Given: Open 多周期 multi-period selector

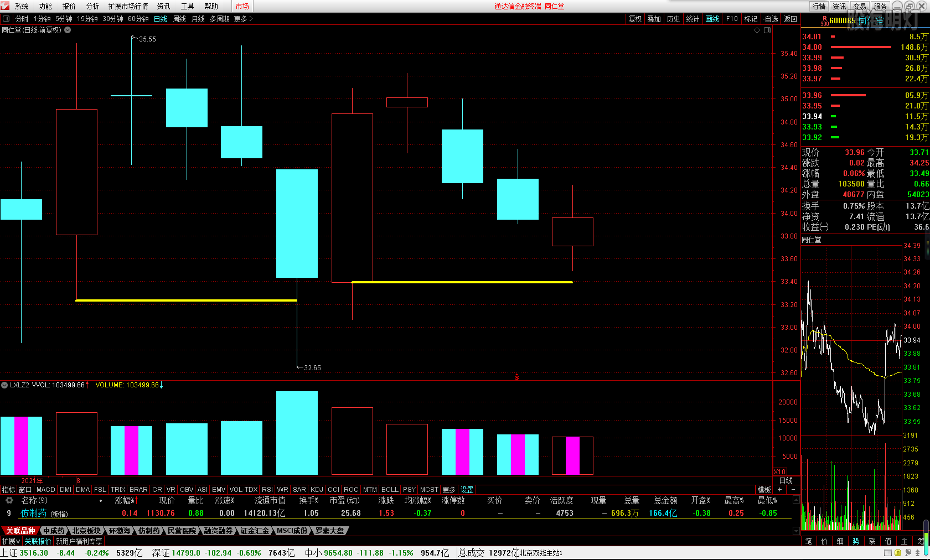Looking at the screenshot, I should (x=219, y=19).
